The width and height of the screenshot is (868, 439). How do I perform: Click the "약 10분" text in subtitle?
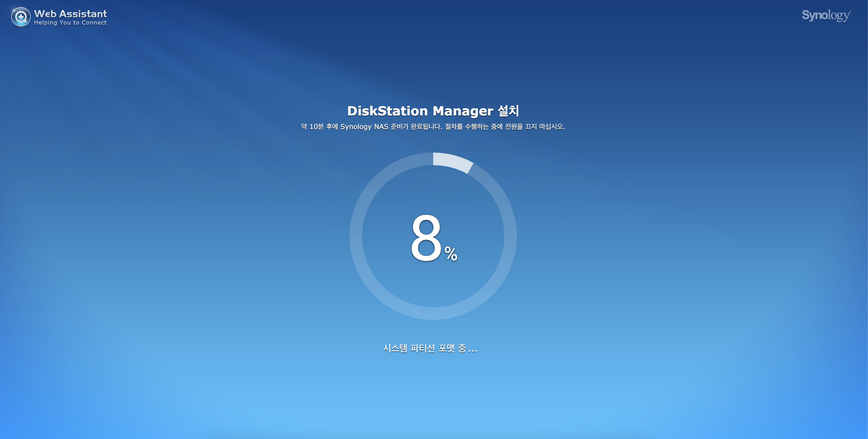[x=312, y=127]
